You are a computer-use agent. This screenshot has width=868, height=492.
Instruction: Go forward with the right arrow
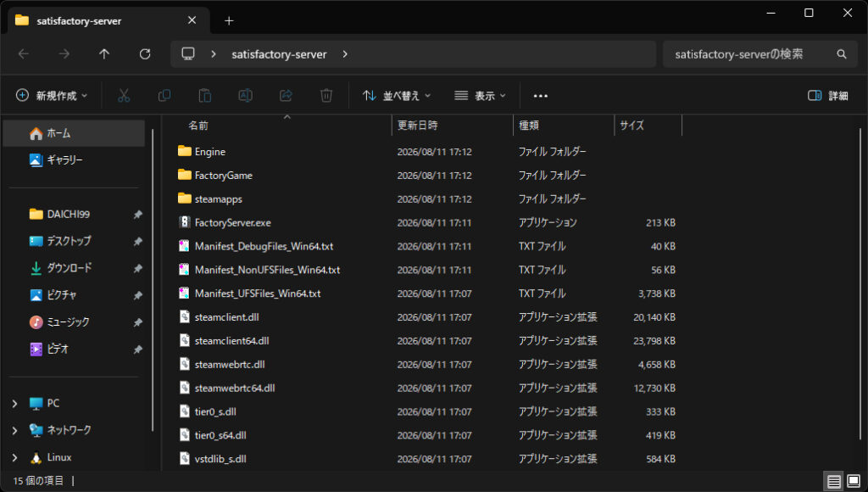click(x=64, y=53)
